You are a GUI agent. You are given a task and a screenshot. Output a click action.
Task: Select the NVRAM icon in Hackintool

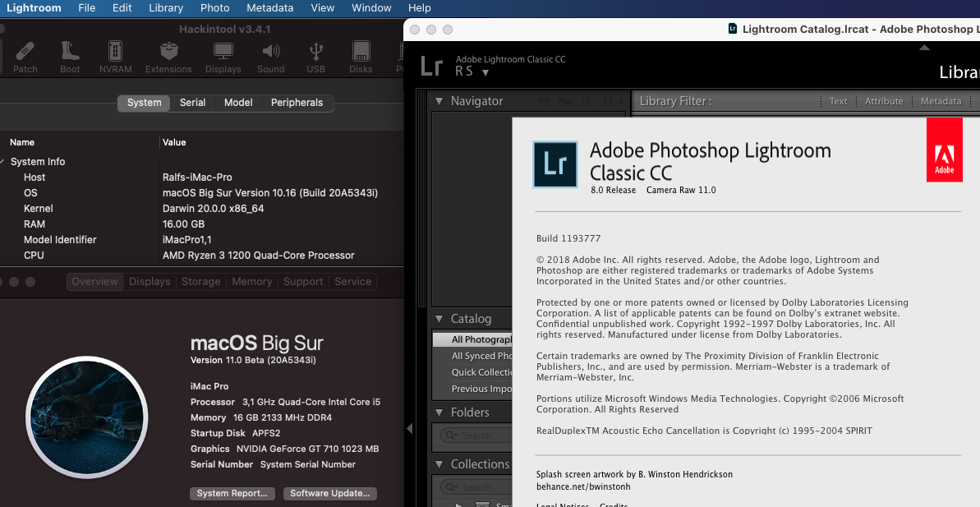(x=115, y=57)
